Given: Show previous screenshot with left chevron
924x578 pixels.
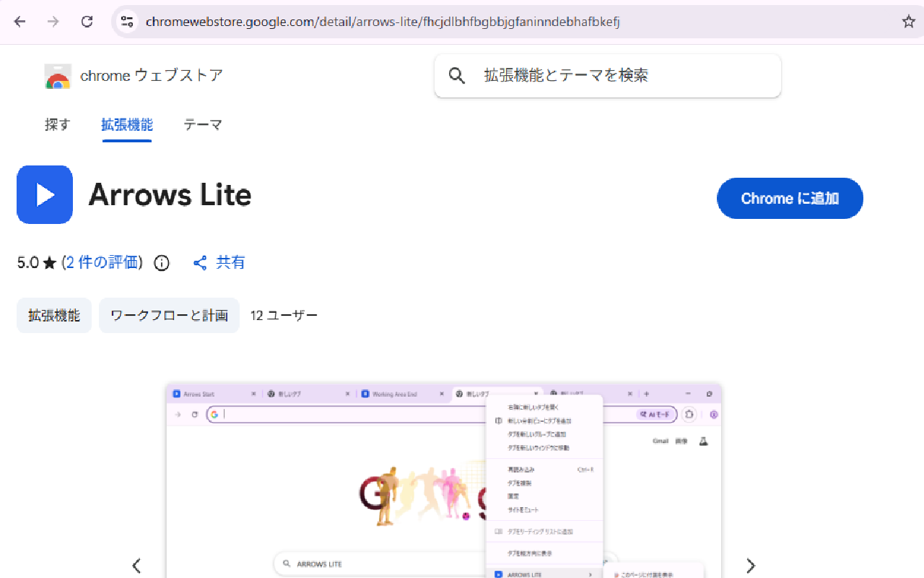Looking at the screenshot, I should coord(136,565).
